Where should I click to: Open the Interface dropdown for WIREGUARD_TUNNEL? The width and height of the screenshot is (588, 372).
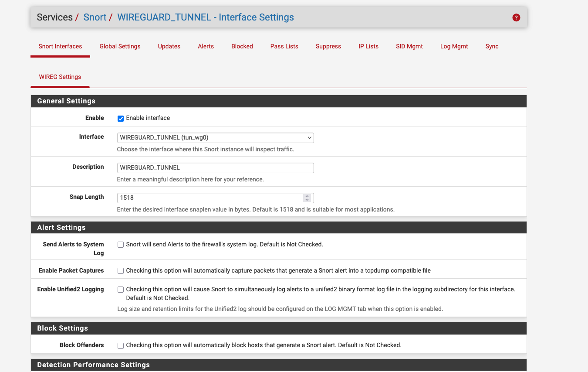[x=215, y=138]
